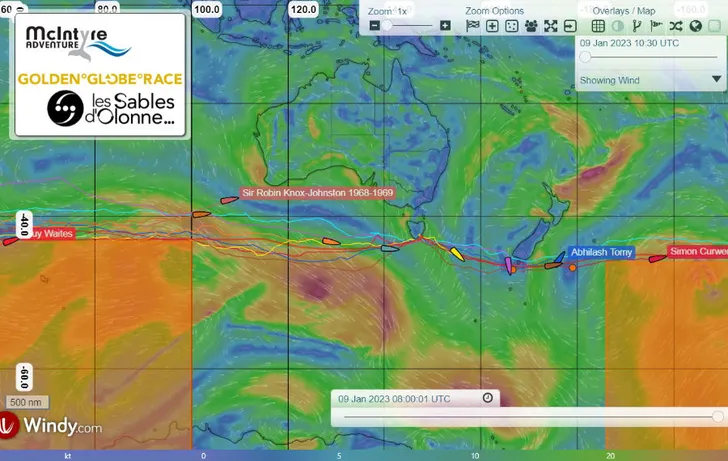Click the clock icon on timeline

[487, 398]
